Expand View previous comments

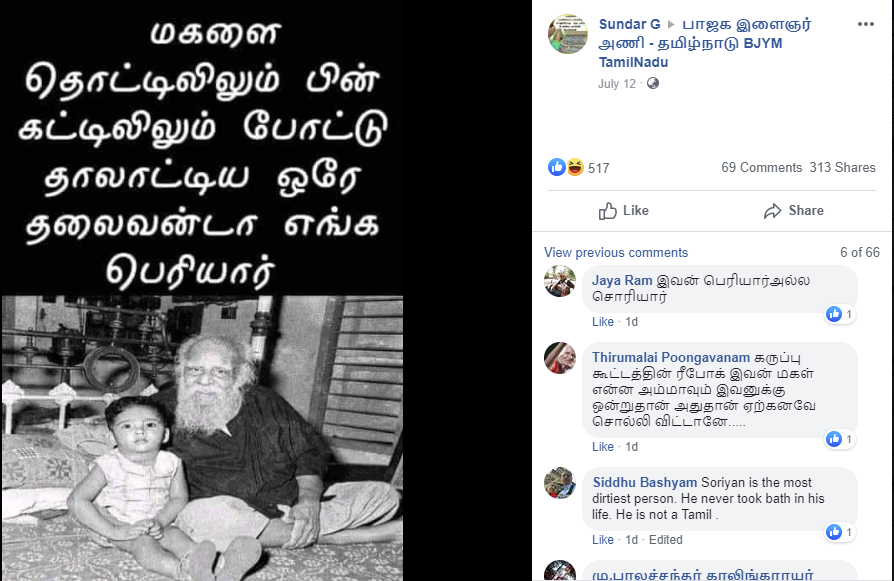(x=616, y=253)
